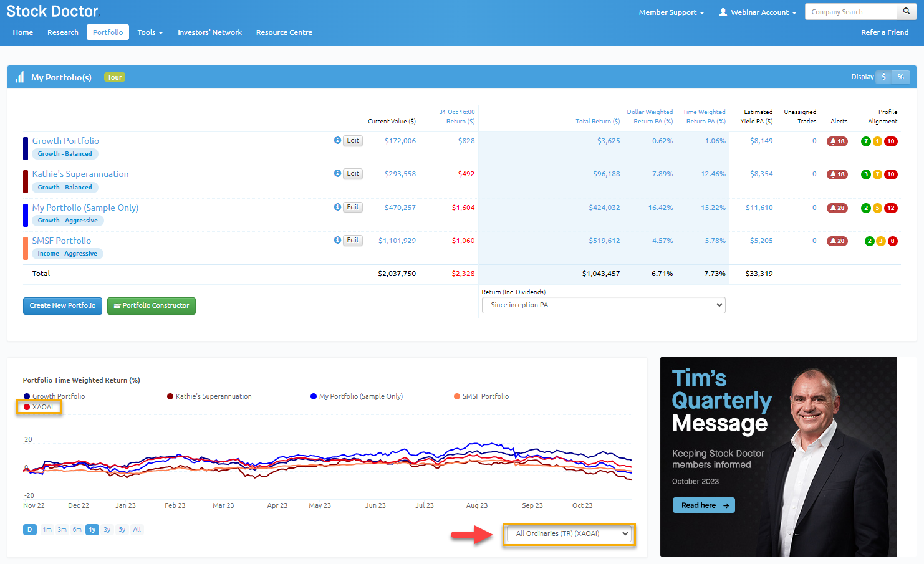This screenshot has height=564, width=924.
Task: Select the 5y chart range
Action: click(122, 530)
